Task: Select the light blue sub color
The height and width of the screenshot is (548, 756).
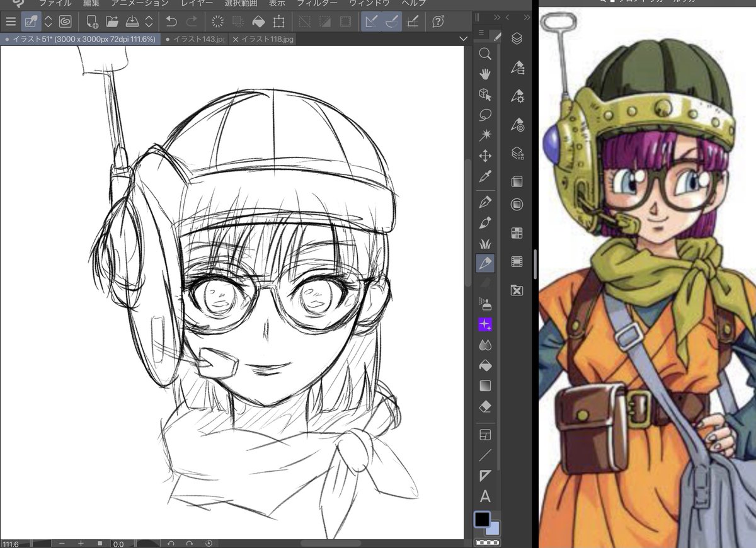Action: tap(494, 528)
